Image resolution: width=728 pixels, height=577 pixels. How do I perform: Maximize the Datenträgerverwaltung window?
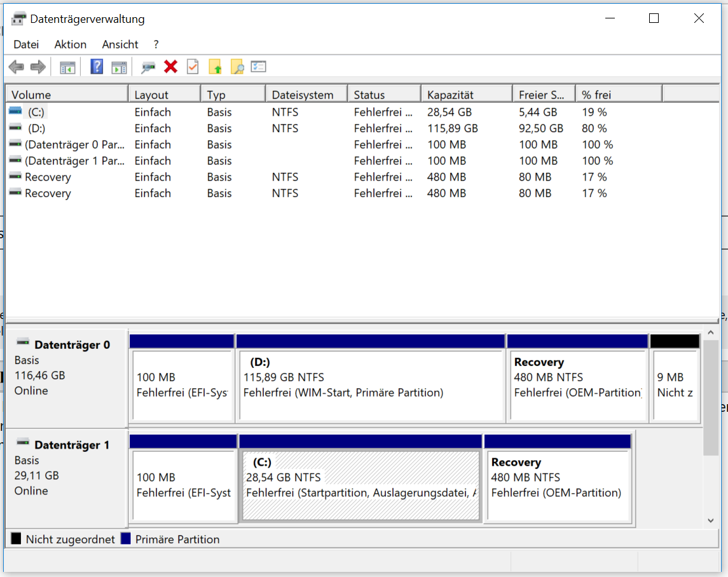(654, 18)
